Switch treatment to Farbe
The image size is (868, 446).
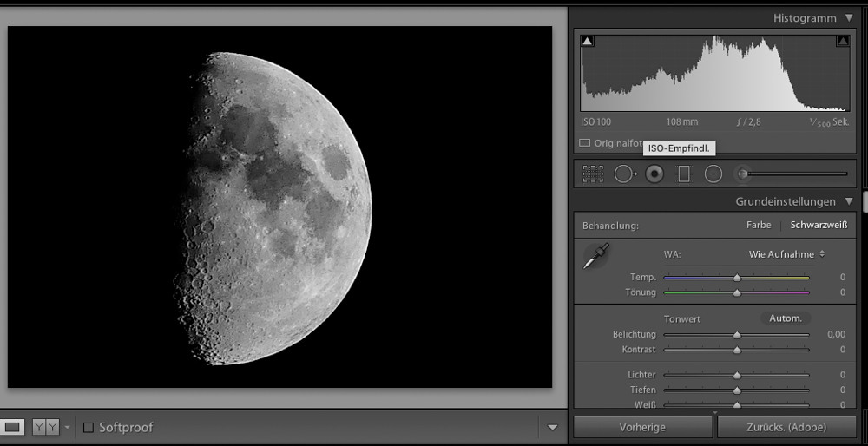pyautogui.click(x=758, y=225)
